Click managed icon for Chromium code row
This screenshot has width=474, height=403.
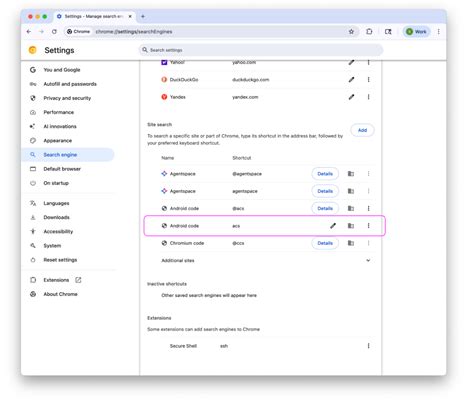(351, 243)
